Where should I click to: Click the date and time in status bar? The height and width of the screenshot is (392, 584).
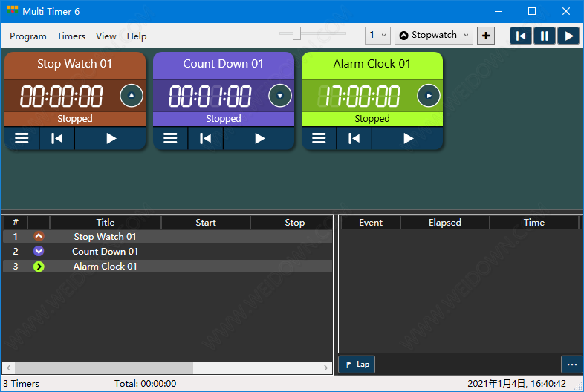(x=516, y=383)
